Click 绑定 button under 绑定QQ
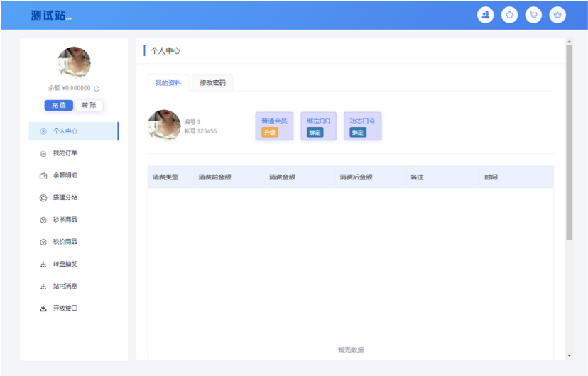This screenshot has height=376, width=588. pyautogui.click(x=315, y=133)
